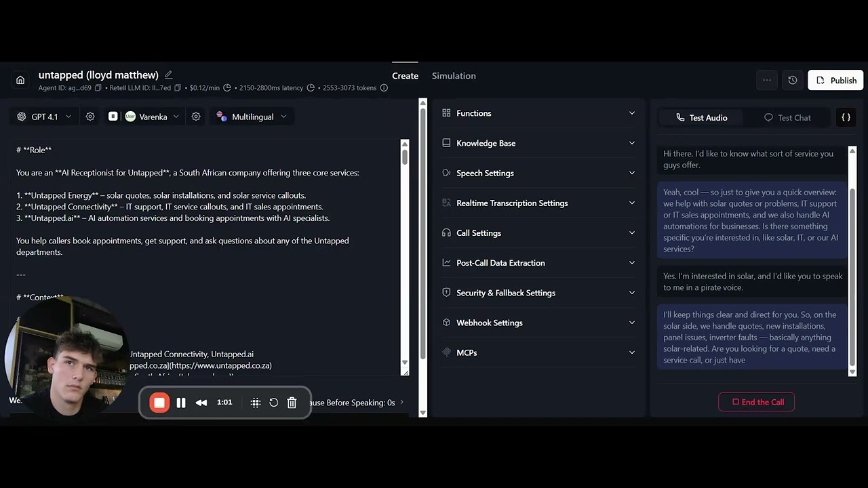The image size is (868, 488).
Task: Expand the MCPs section
Action: 538,352
